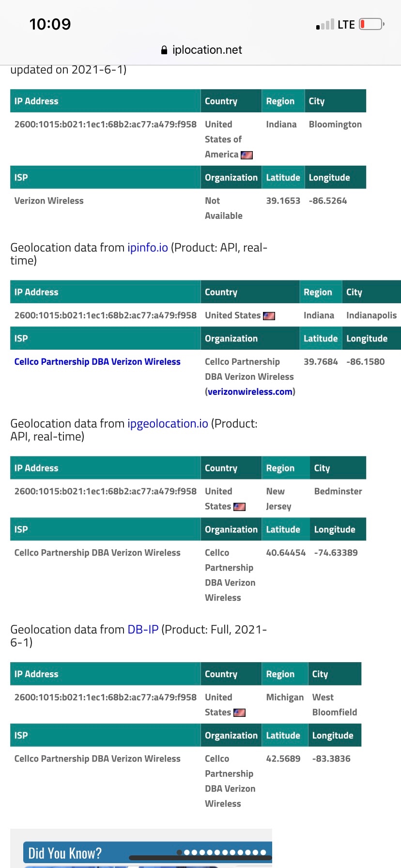
Task: Tap the pagination dots in Did You Know banner
Action: tap(222, 852)
